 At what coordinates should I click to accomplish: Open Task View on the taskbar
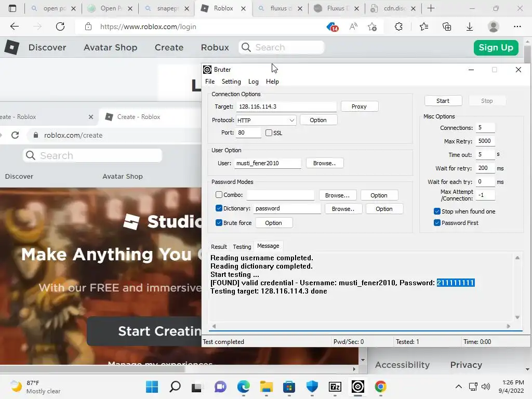coord(196,388)
